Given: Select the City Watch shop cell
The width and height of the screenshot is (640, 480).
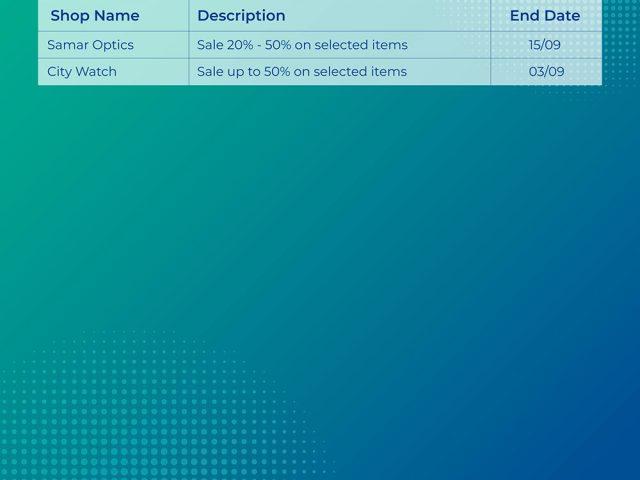Looking at the screenshot, I should coord(82,72).
